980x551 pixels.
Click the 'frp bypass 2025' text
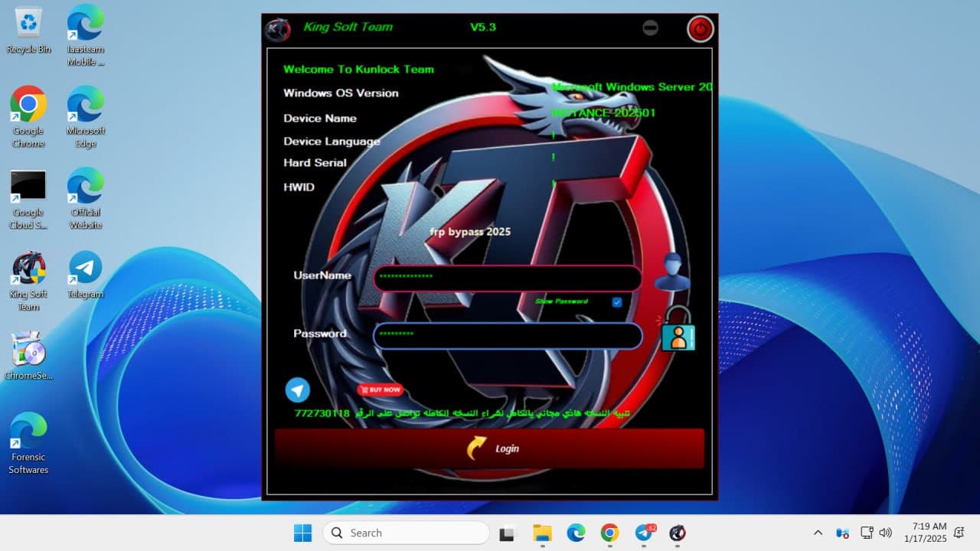click(470, 231)
